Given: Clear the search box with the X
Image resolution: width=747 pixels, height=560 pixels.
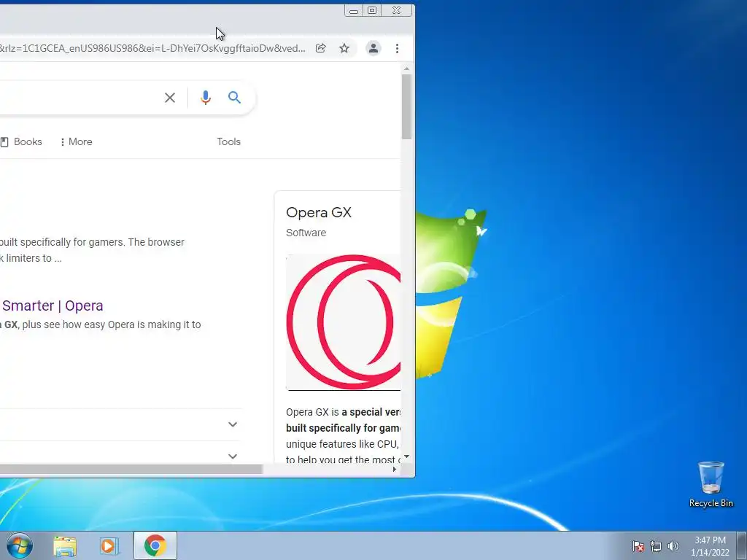Looking at the screenshot, I should (169, 98).
